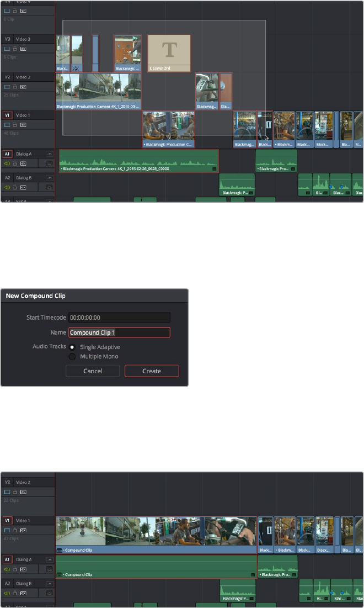
Task: Select the Lower 3rd title clip
Action: 169,53
